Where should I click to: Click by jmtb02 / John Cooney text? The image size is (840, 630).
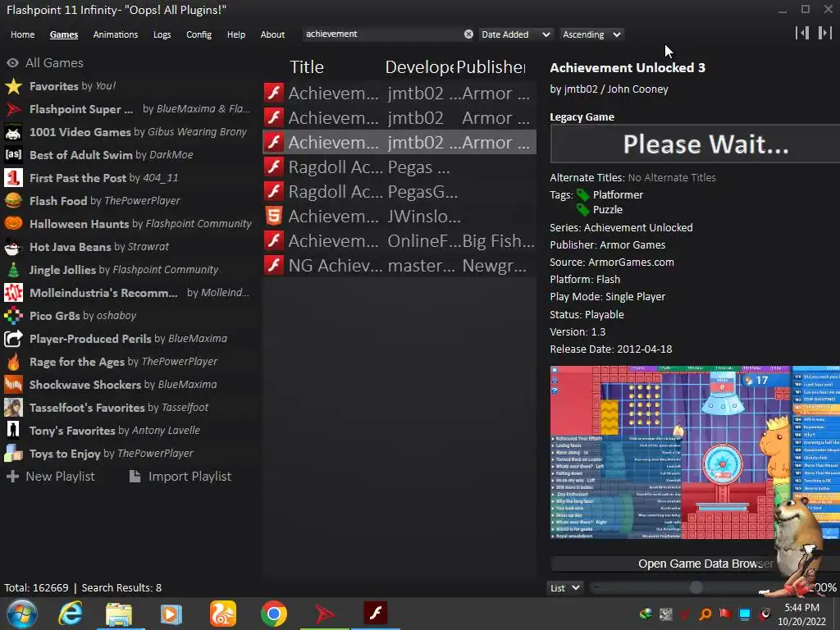click(x=609, y=89)
